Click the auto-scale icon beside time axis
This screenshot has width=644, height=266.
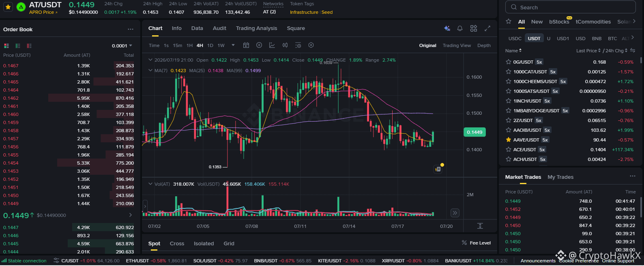pyautogui.click(x=480, y=226)
